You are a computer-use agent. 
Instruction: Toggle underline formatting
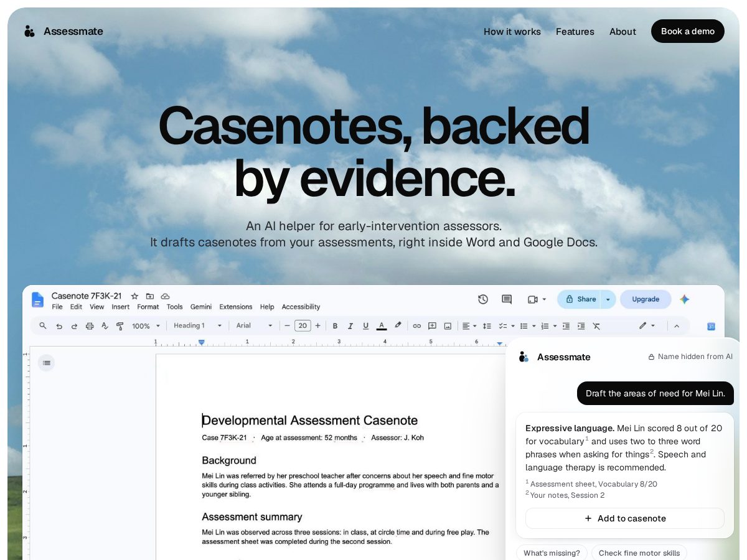coord(365,325)
